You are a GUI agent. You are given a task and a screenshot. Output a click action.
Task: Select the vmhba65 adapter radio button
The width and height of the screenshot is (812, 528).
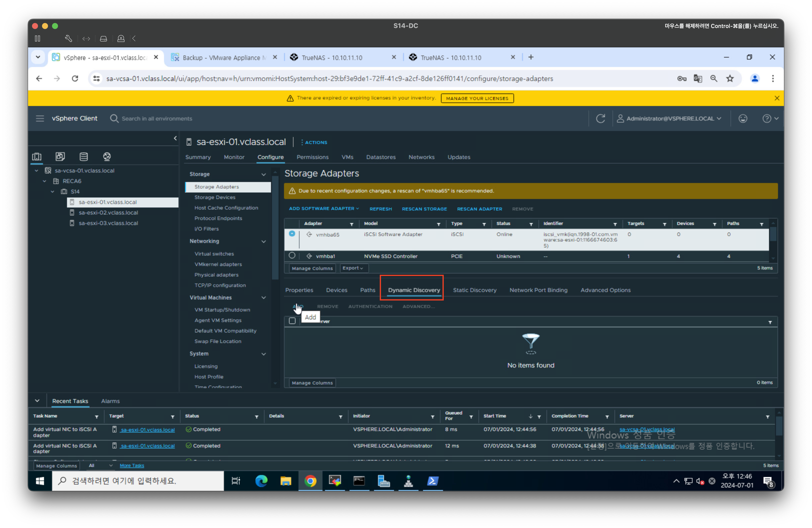coord(292,234)
